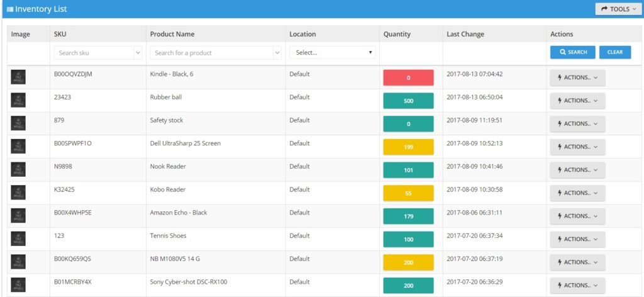Click product thumbnail for Tennis Shoes

pyautogui.click(x=18, y=238)
